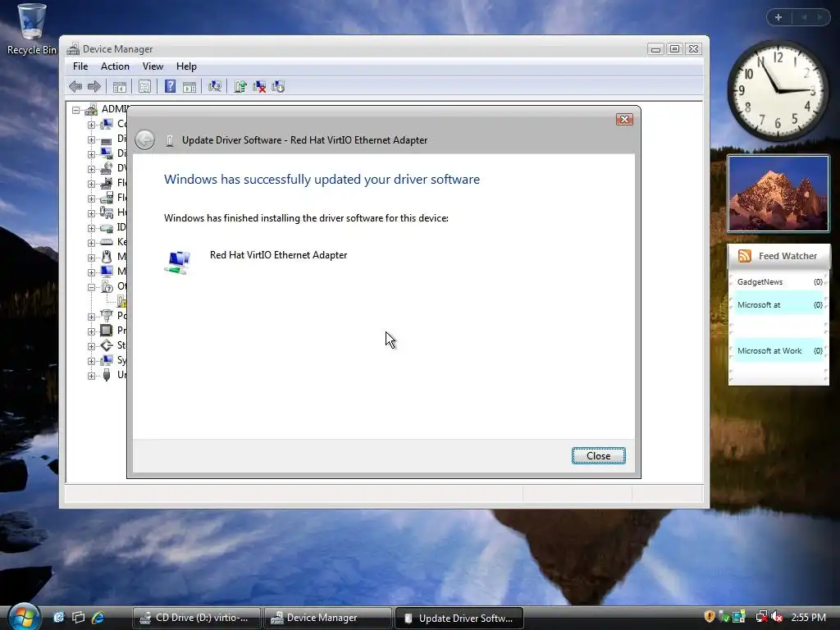Expand the Human Interface Devices node
840x630 pixels.
tap(91, 213)
